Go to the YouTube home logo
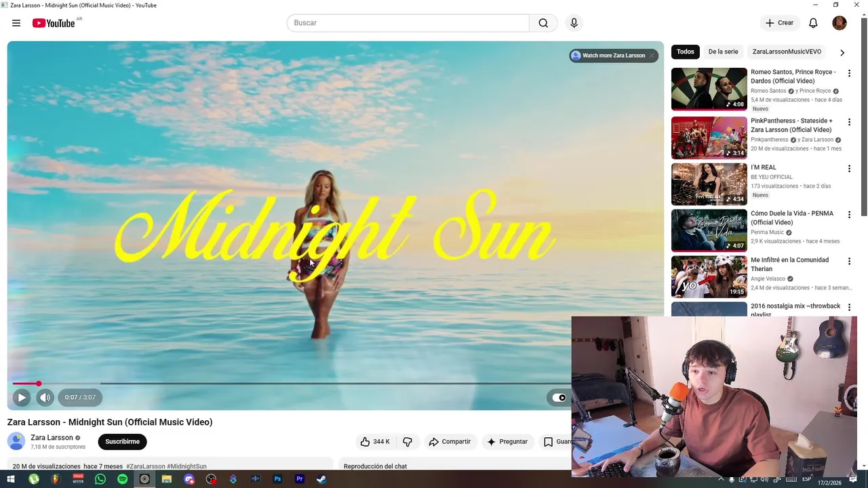The image size is (868, 488). point(54,23)
